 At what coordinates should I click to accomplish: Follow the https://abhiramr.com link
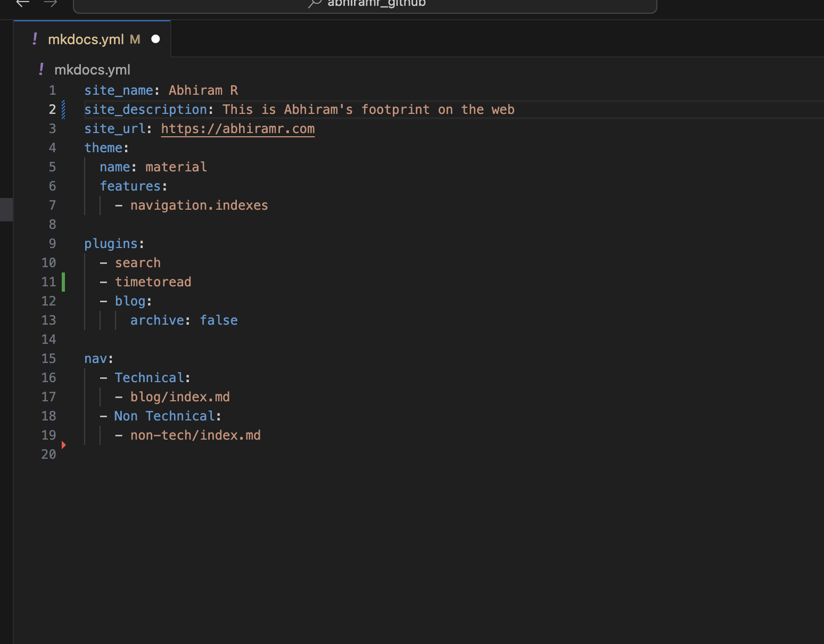(x=237, y=129)
